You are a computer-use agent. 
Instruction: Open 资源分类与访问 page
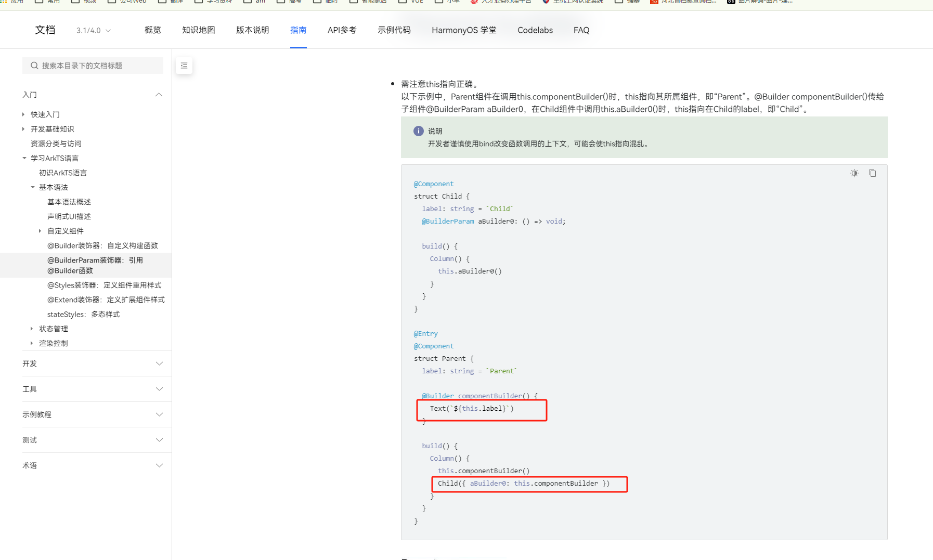point(56,144)
